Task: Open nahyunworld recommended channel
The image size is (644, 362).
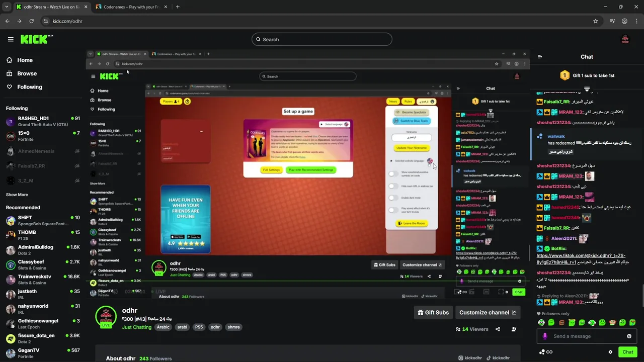Action: pyautogui.click(x=43, y=309)
